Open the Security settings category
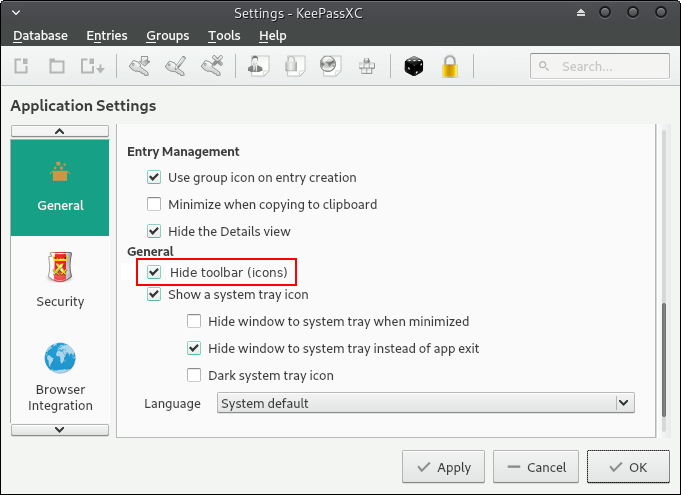The height and width of the screenshot is (495, 681). [x=60, y=280]
